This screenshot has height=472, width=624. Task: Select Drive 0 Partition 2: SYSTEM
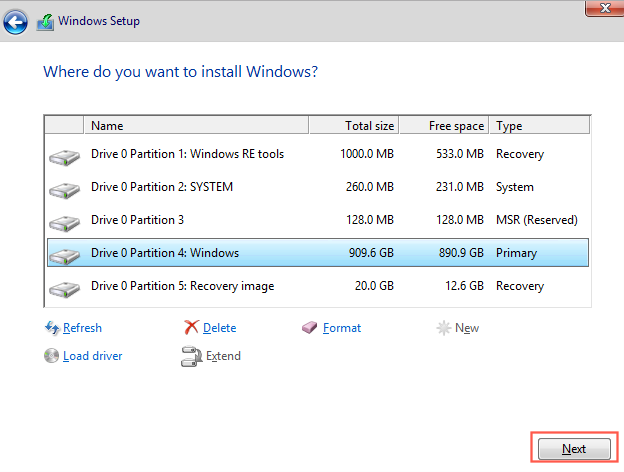coord(168,187)
